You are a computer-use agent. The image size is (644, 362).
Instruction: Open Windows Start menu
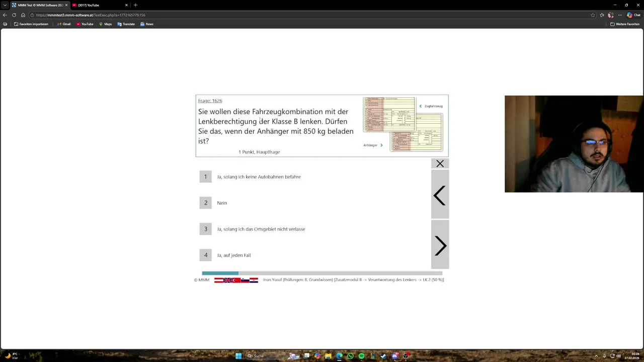click(238, 356)
